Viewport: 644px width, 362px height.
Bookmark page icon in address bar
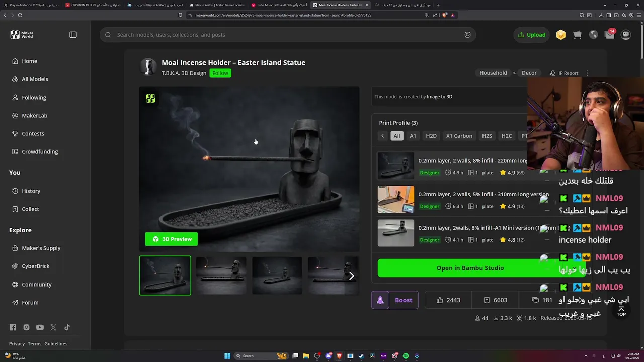(180, 15)
